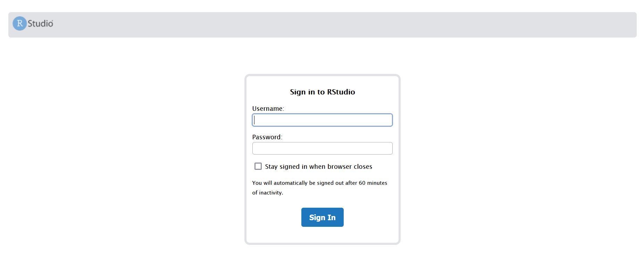This screenshot has height=273, width=644.
Task: Click the circular R icon in the header
Action: point(20,23)
